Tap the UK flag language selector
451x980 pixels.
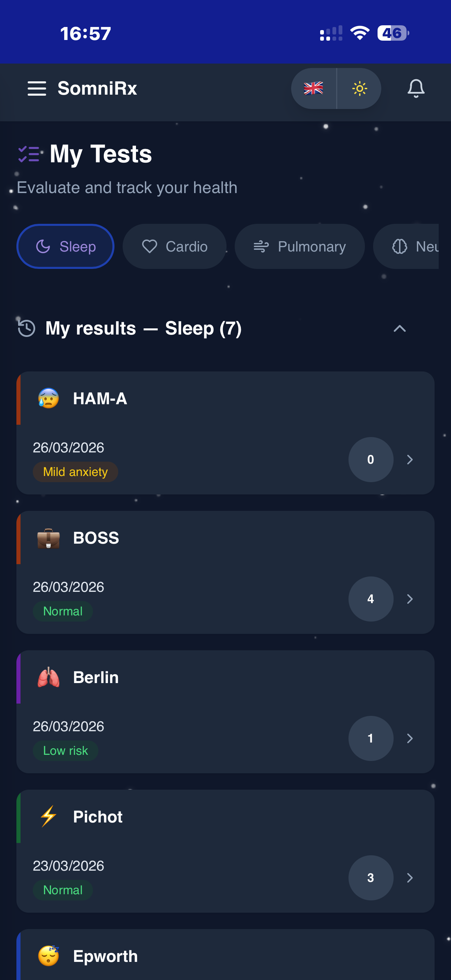click(314, 88)
